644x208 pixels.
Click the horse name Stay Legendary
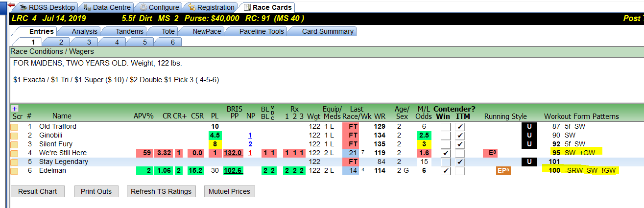pos(64,162)
